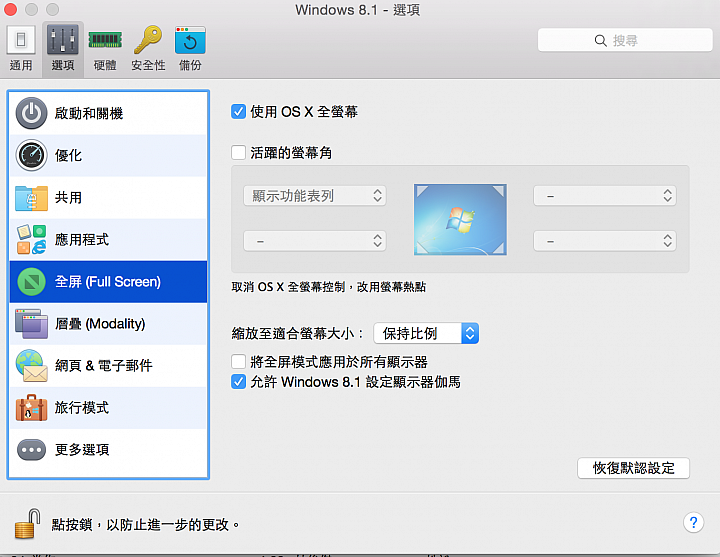Click the padlock icon to lock settings
Screen dimensions: 720x557
(28, 523)
